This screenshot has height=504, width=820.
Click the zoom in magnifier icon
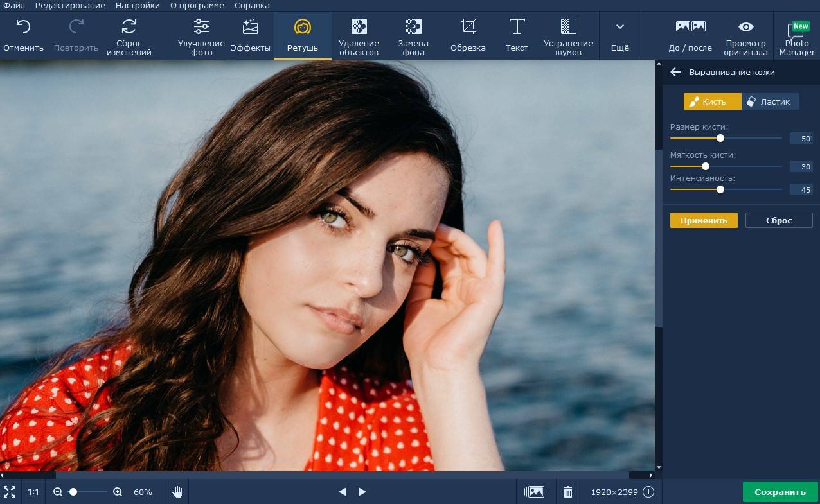118,492
